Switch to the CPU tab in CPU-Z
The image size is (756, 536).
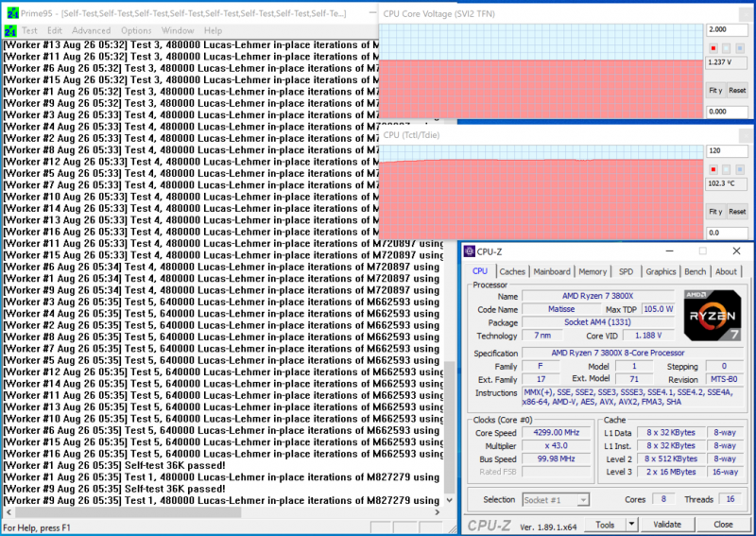click(x=480, y=271)
